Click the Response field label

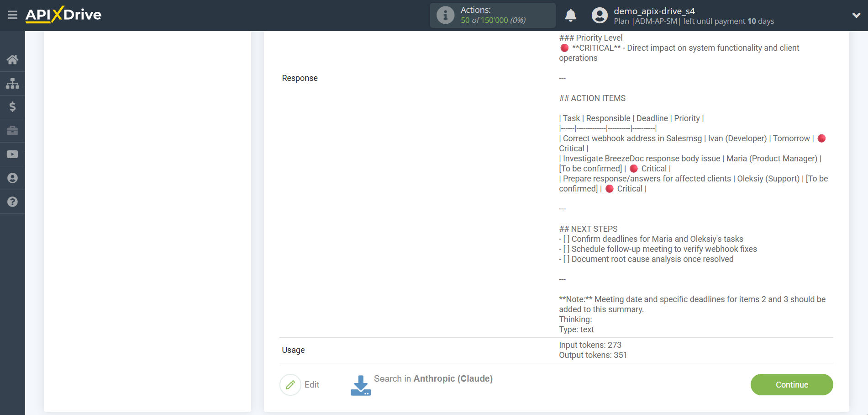click(300, 78)
